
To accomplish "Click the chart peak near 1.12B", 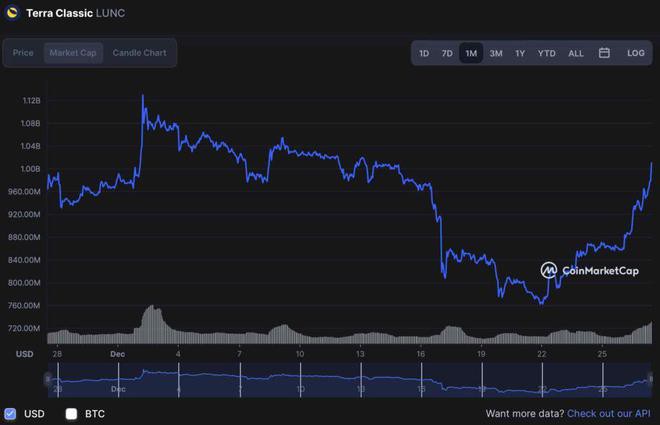I will [x=142, y=96].
